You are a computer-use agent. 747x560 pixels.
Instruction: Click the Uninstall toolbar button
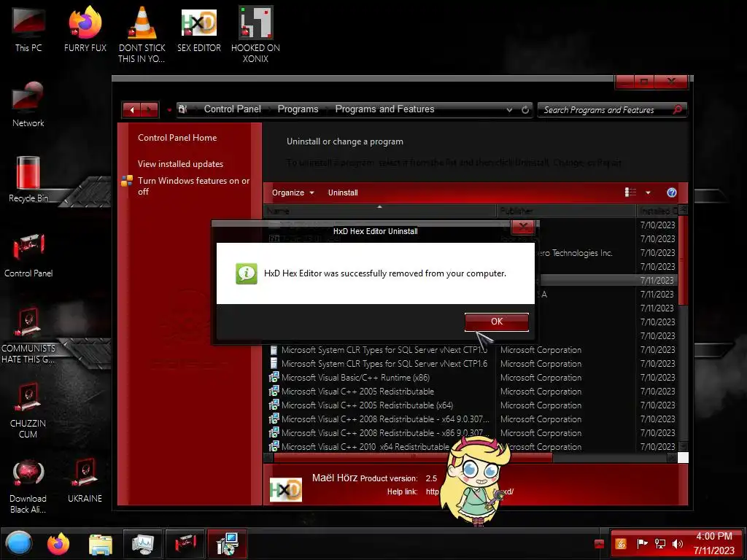(x=343, y=192)
